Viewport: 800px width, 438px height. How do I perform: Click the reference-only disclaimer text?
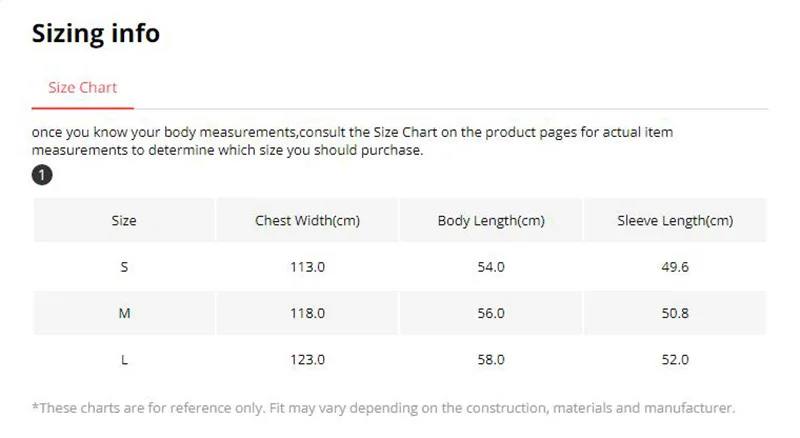click(383, 408)
